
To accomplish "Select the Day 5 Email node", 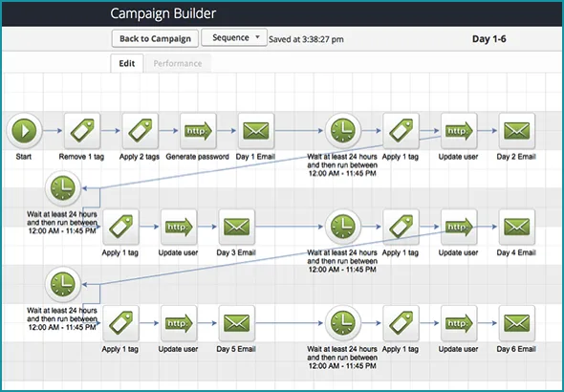I will [237, 323].
